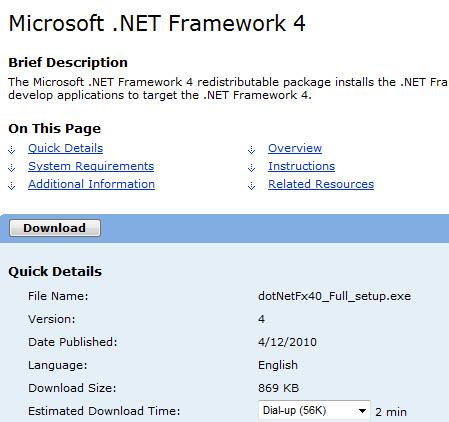Click the Microsoft .NET Framework 4 heading

pos(157,23)
